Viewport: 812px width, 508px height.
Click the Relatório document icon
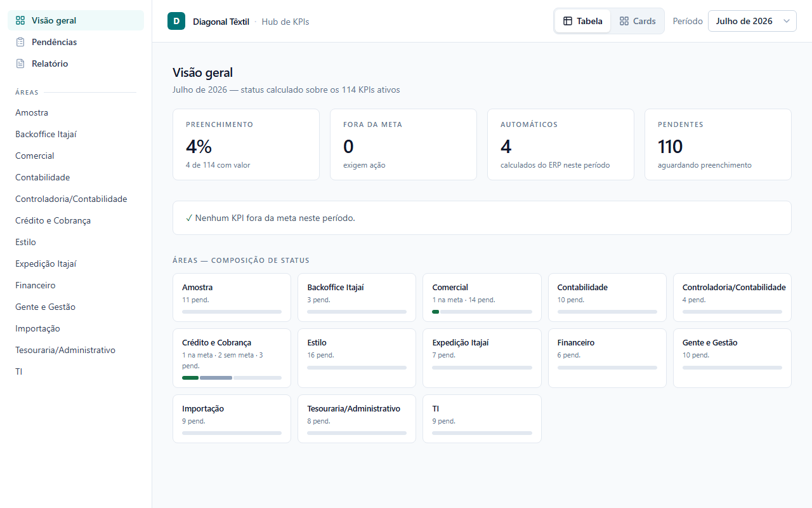(x=20, y=63)
